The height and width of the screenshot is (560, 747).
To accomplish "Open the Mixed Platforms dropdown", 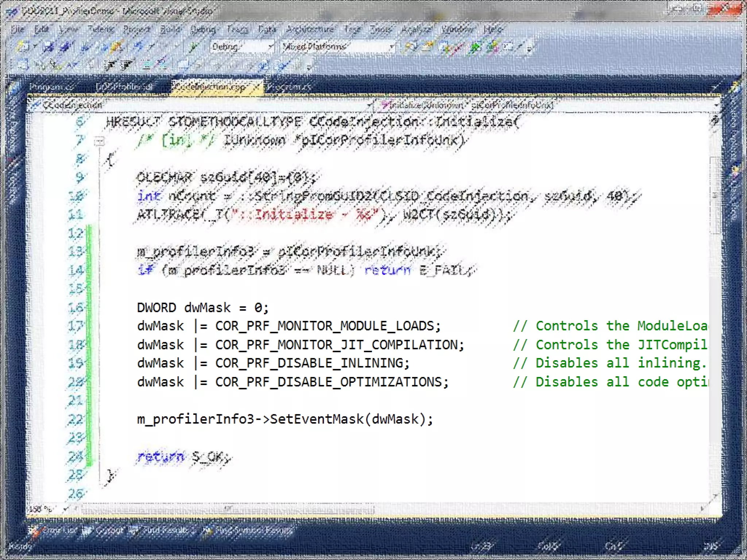I will tap(391, 47).
